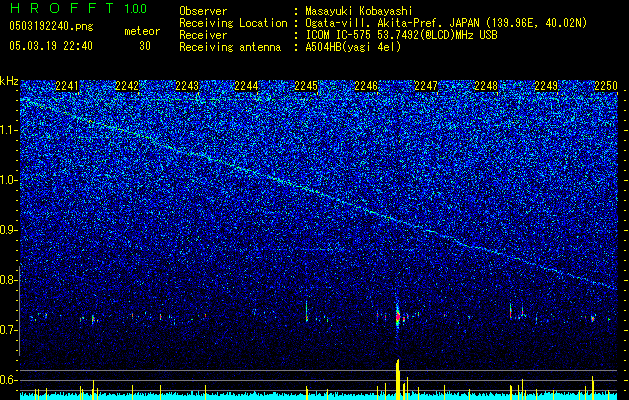Click the date stamp 05.03.19 22:40

51,46
